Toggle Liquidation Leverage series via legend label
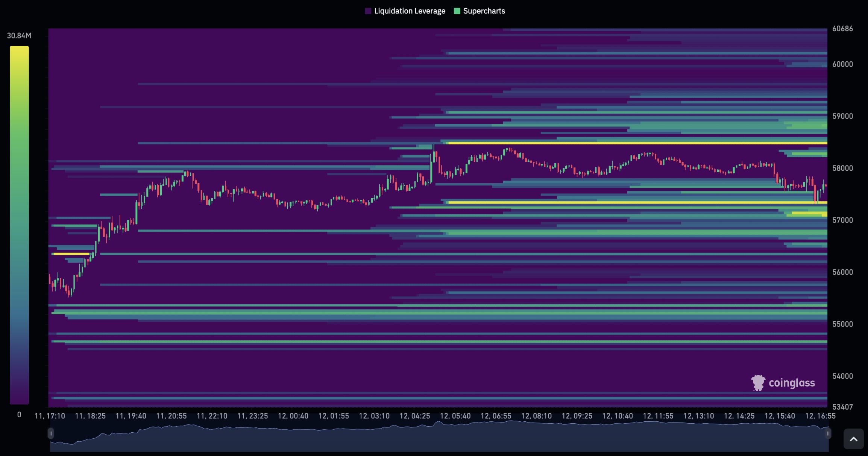Viewport: 868px width, 456px height. (x=410, y=11)
